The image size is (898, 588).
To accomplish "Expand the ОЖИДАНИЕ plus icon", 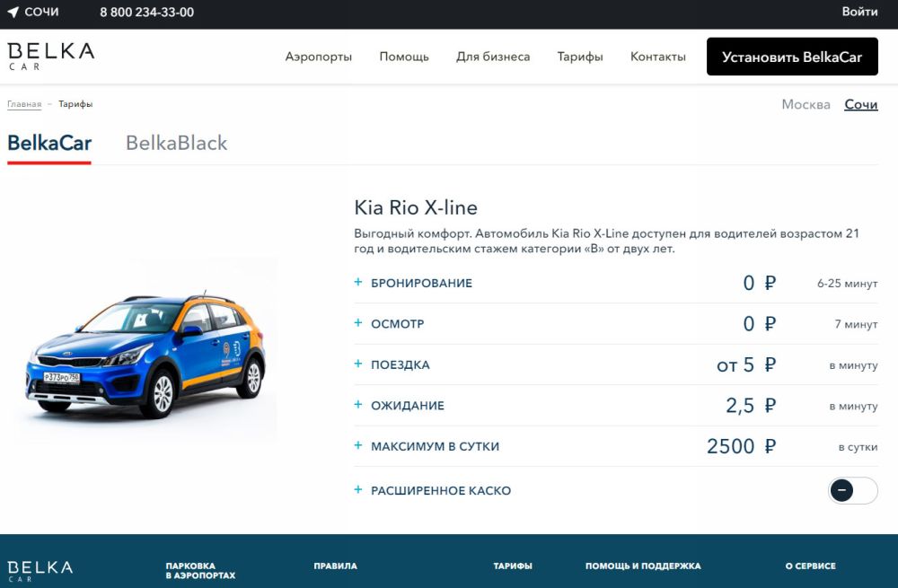I will point(358,404).
